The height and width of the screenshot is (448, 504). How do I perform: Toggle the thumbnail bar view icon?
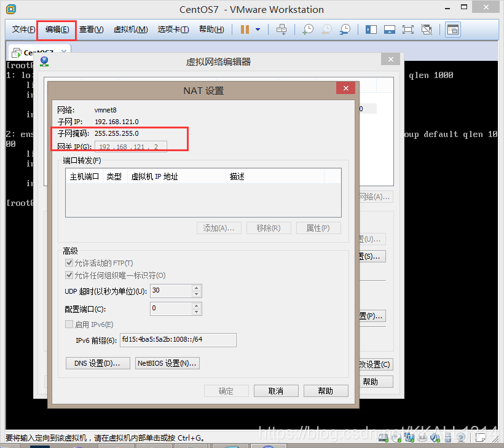(389, 29)
